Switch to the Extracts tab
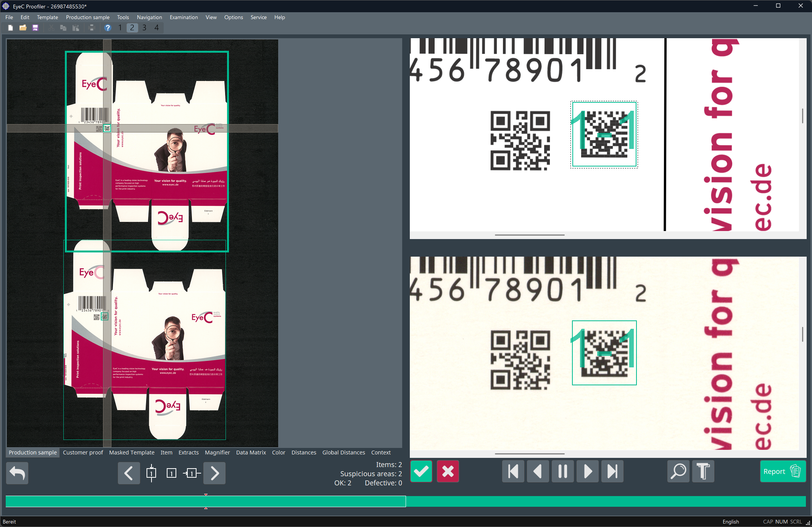The image size is (812, 527). 188,453
